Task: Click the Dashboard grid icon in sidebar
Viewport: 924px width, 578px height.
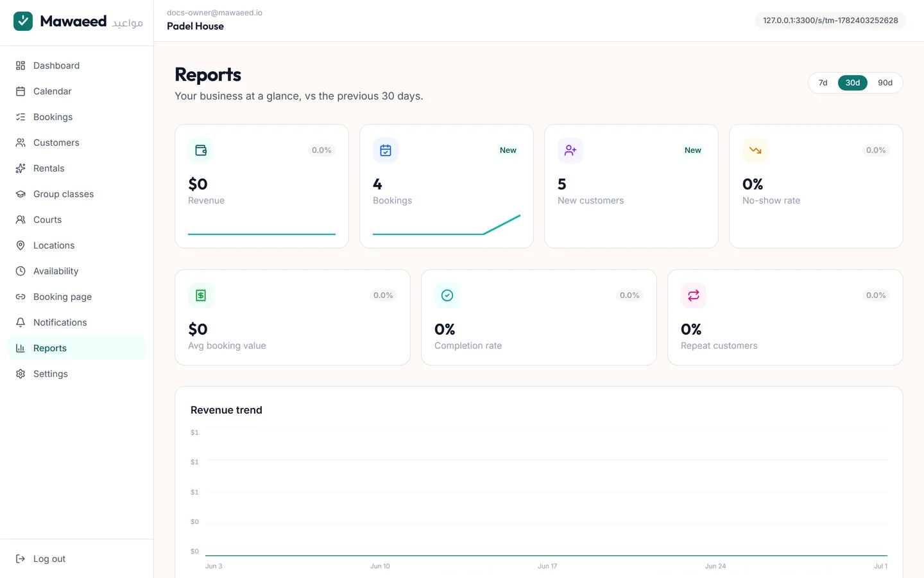Action: pos(21,66)
